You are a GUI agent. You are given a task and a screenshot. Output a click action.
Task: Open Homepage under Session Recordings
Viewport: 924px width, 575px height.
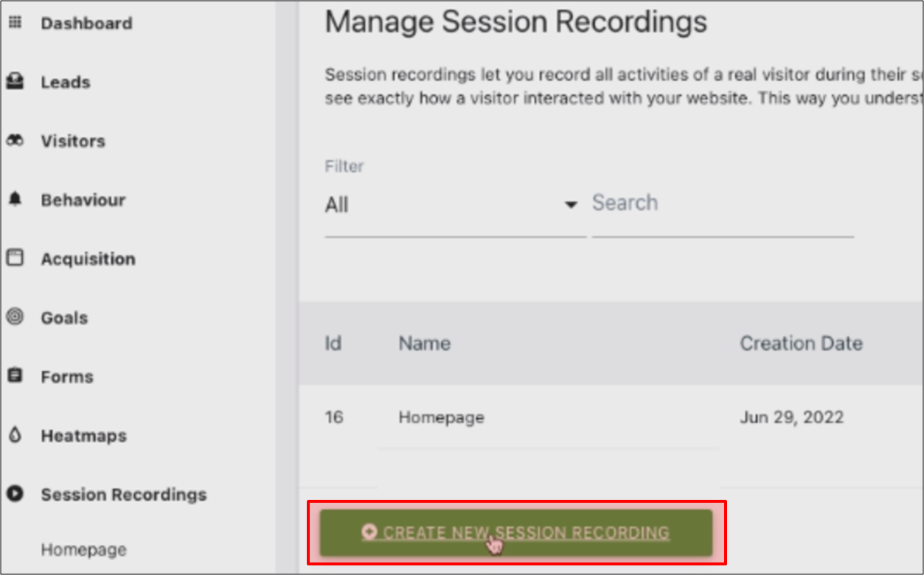click(x=83, y=550)
